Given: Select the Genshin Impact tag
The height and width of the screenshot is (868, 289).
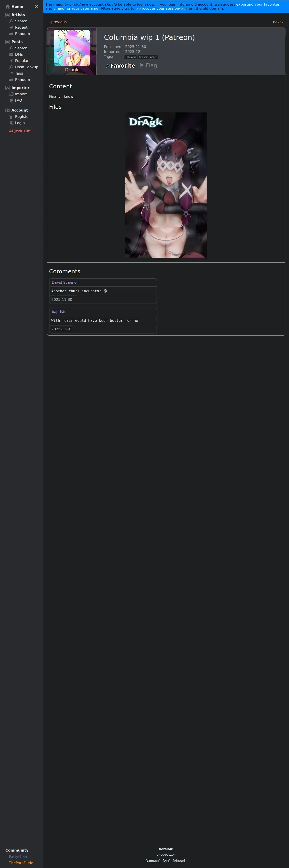Looking at the screenshot, I should pyautogui.click(x=148, y=57).
